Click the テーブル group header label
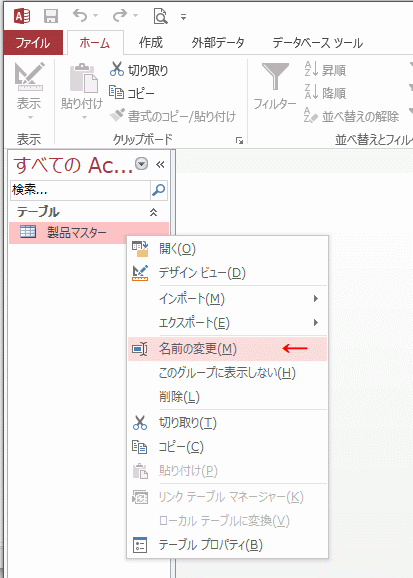413x578 pixels. [x=38, y=212]
